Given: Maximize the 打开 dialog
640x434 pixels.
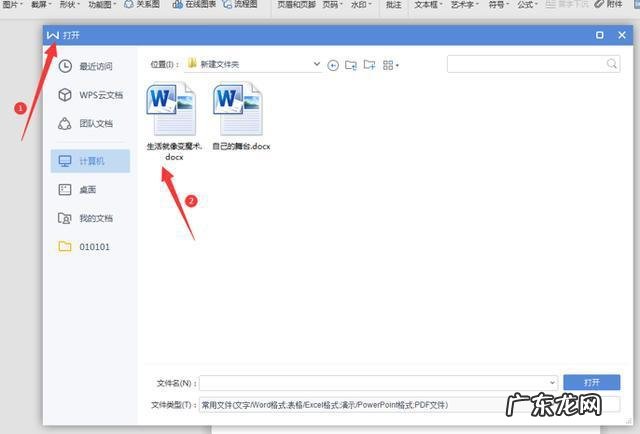Looking at the screenshot, I should (600, 35).
